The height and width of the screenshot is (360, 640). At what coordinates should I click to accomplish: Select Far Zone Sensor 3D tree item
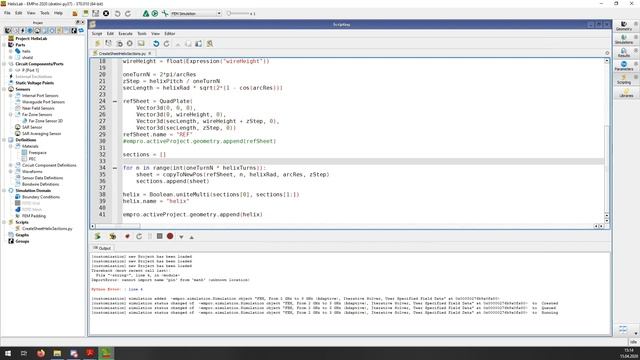point(45,121)
